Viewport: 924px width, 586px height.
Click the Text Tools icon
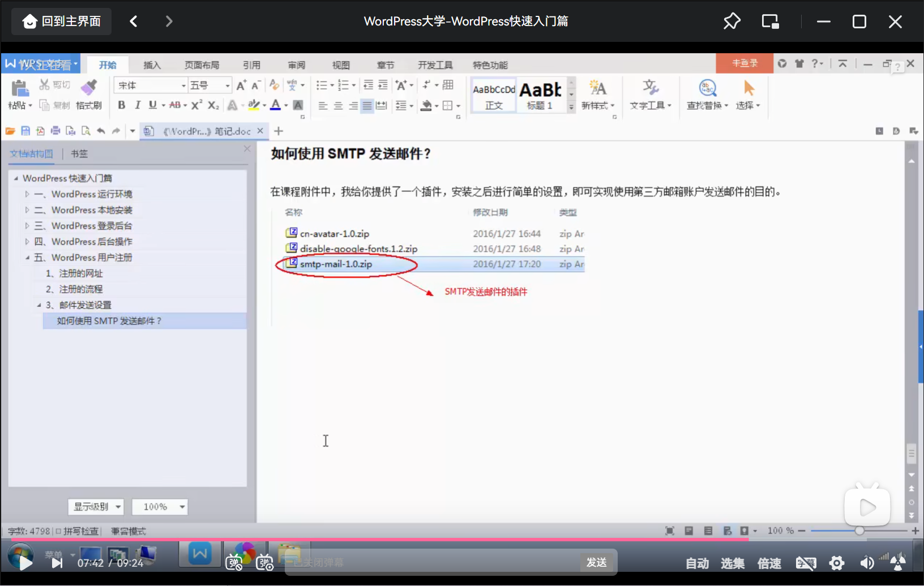651,87
